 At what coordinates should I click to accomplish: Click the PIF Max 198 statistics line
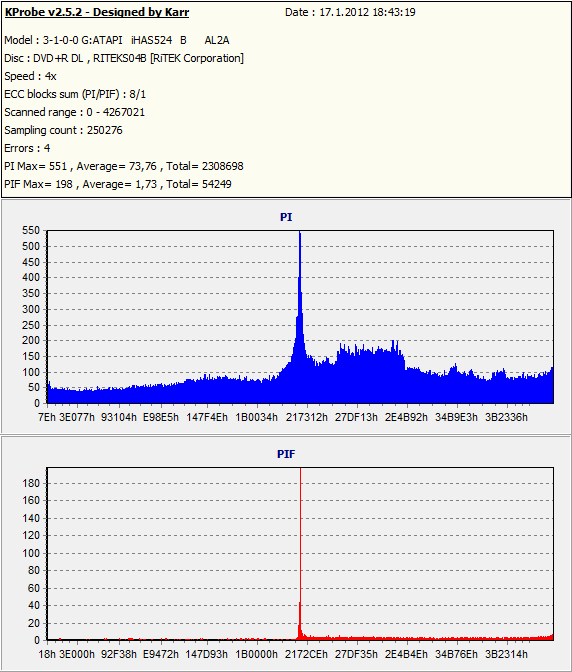coord(118,184)
